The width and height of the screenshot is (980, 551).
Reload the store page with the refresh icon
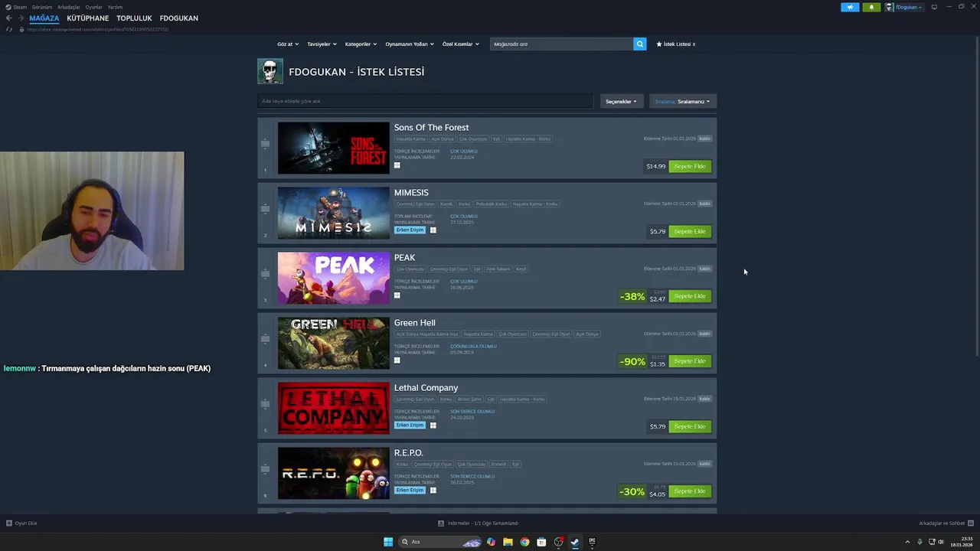point(9,29)
